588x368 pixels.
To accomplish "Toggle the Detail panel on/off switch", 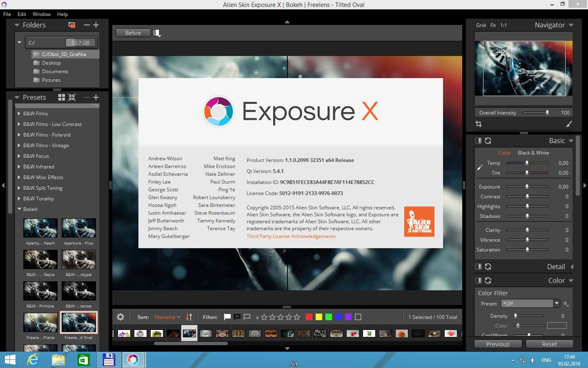I will click(479, 267).
